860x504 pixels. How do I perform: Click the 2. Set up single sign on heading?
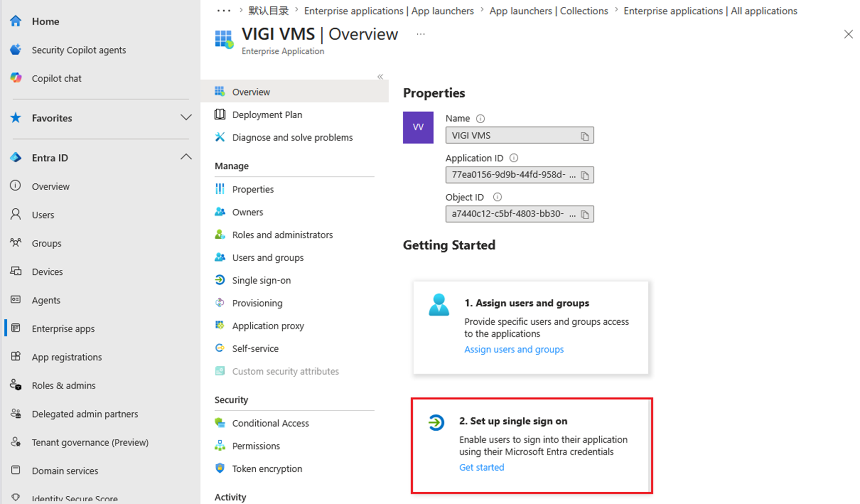coord(513,421)
